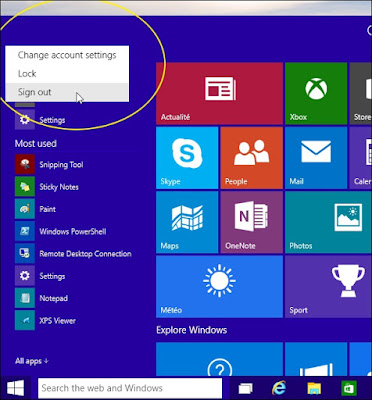This screenshot has height=400, width=372.
Task: Open the Store tile
Action: tap(361, 94)
